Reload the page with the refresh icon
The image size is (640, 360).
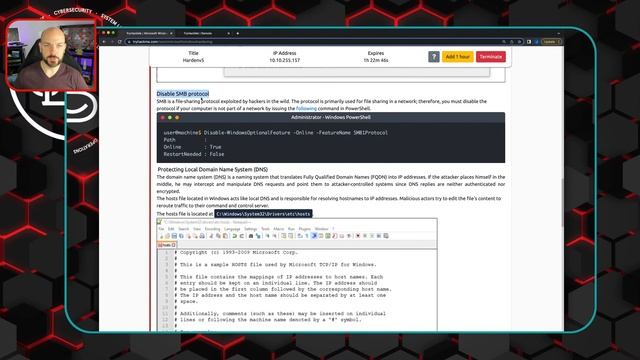tap(120, 42)
